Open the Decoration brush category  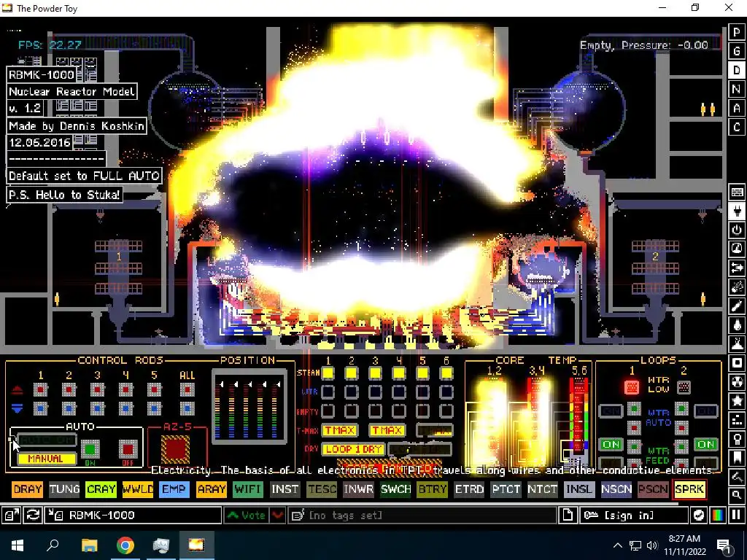pos(737,477)
